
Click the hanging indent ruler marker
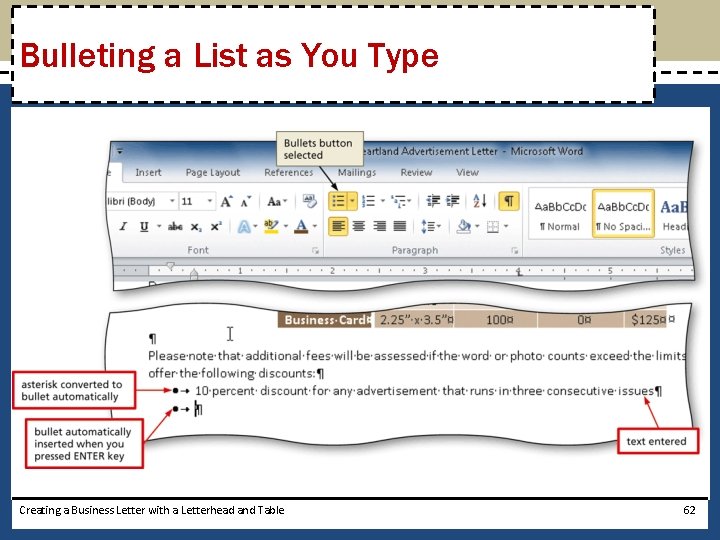click(194, 274)
